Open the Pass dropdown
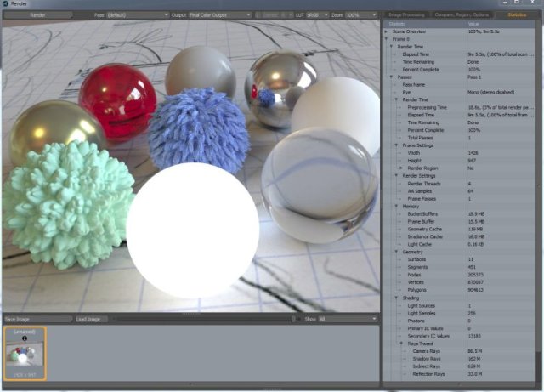 [x=127, y=14]
